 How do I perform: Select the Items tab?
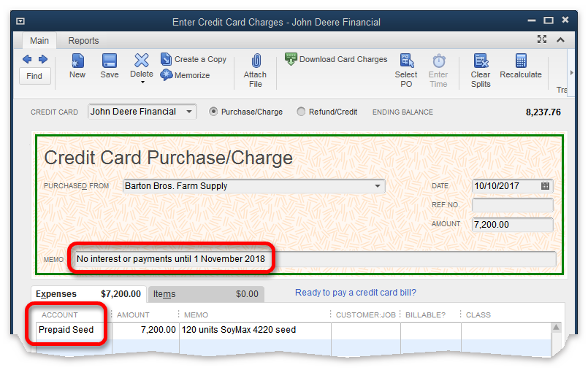[206, 294]
